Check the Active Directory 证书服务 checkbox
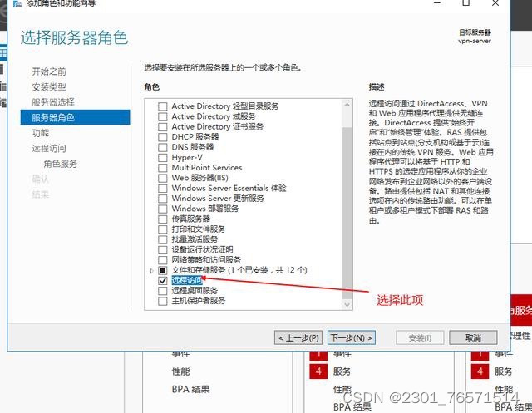Image resolution: width=532 pixels, height=413 pixels. [163, 127]
